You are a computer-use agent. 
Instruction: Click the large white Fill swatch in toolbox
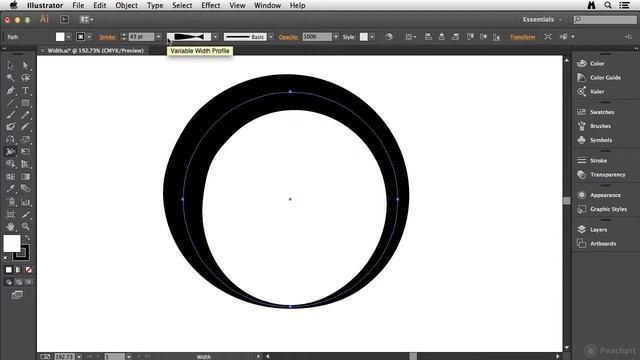tap(12, 244)
